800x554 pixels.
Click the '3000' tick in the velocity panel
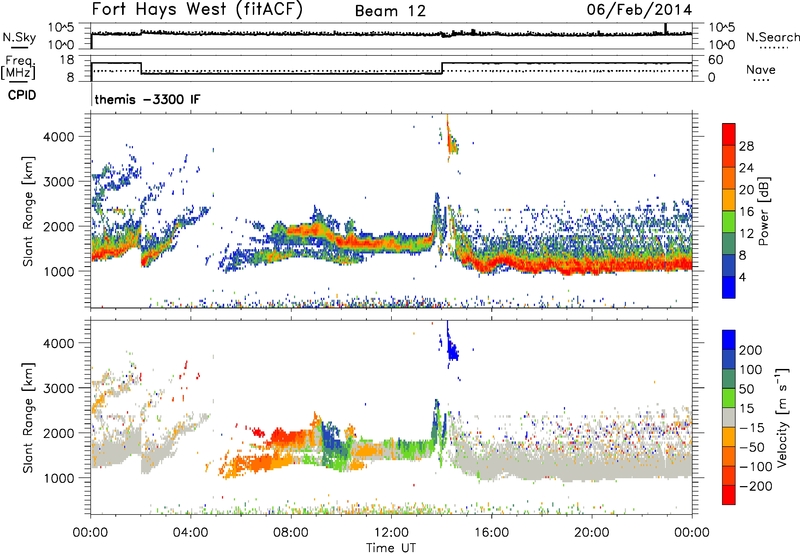click(58, 388)
